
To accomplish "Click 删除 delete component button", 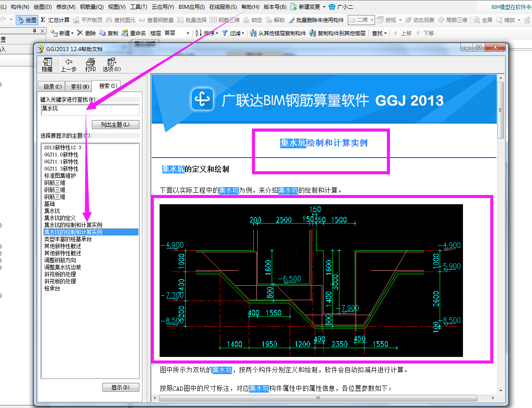I will [87, 33].
